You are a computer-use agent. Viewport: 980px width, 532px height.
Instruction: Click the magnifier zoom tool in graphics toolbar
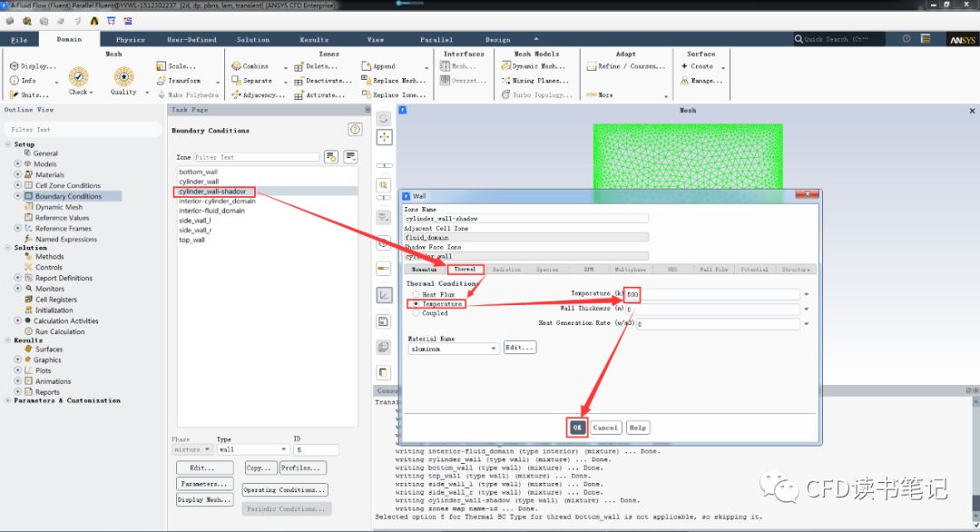(x=384, y=185)
